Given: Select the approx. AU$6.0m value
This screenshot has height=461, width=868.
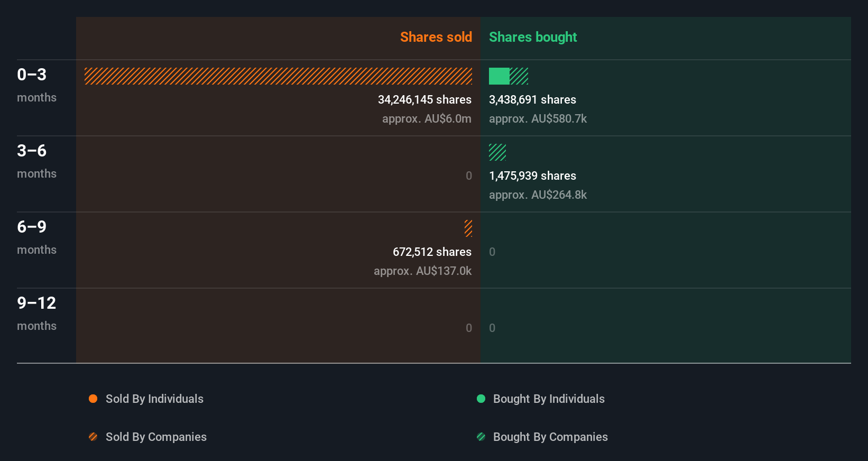Looking at the screenshot, I should 427,118.
